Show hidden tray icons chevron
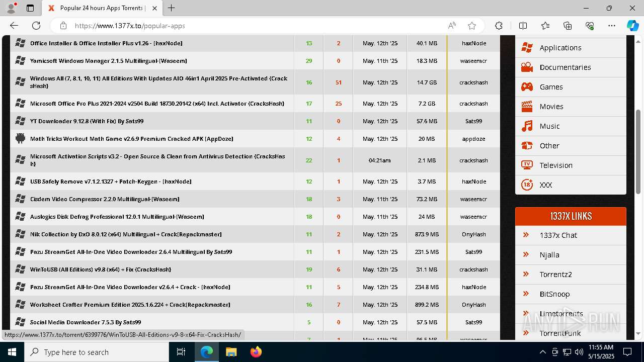The width and height of the screenshot is (644, 362). tap(542, 352)
